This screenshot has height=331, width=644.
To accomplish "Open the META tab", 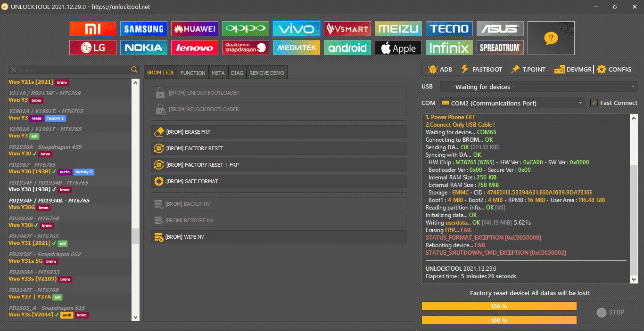I will click(218, 73).
